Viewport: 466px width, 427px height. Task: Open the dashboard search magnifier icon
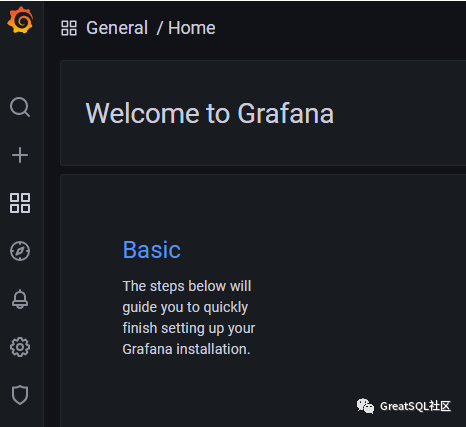[20, 107]
